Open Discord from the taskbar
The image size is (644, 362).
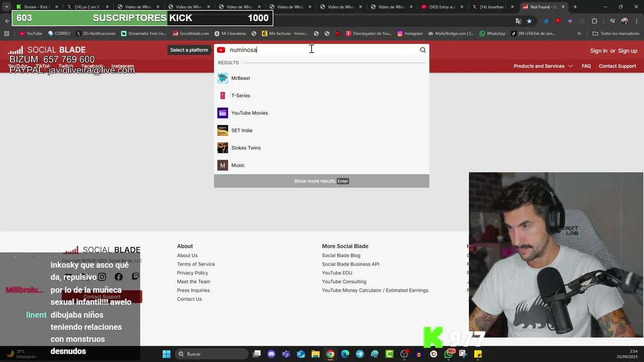click(x=272, y=354)
